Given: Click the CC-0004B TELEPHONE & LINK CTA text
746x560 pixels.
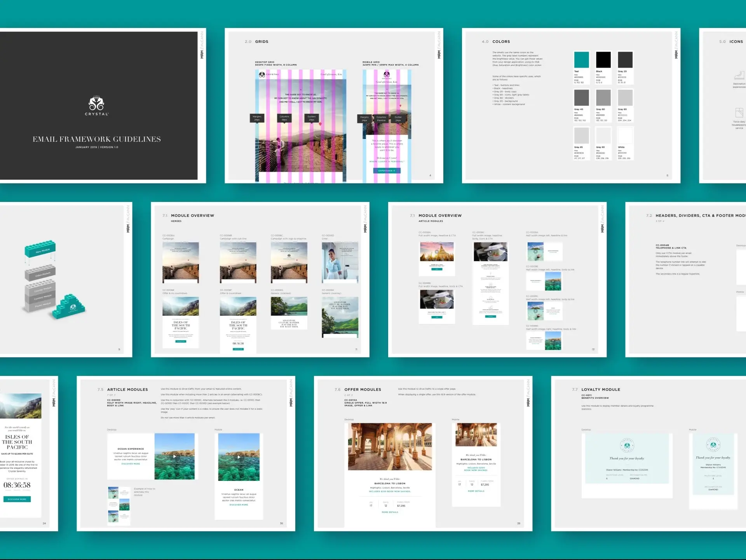Looking at the screenshot, I should pyautogui.click(x=671, y=247).
